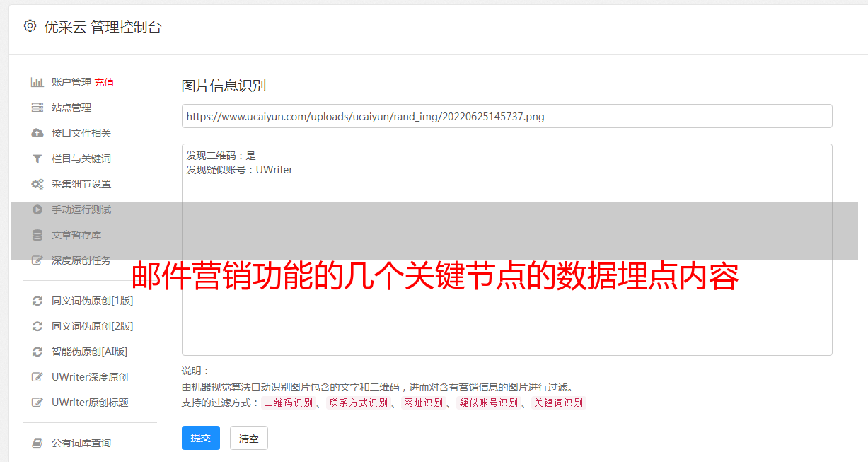
Task: Open 采集细节设置 in the sidebar
Action: pyautogui.click(x=81, y=184)
